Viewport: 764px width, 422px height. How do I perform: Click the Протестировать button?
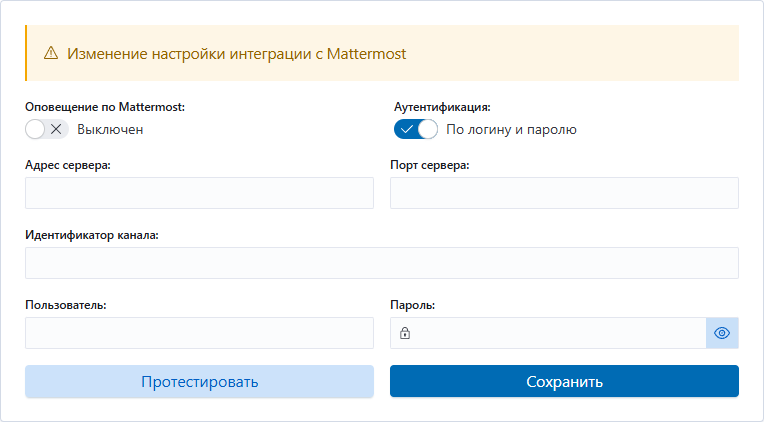tap(199, 382)
